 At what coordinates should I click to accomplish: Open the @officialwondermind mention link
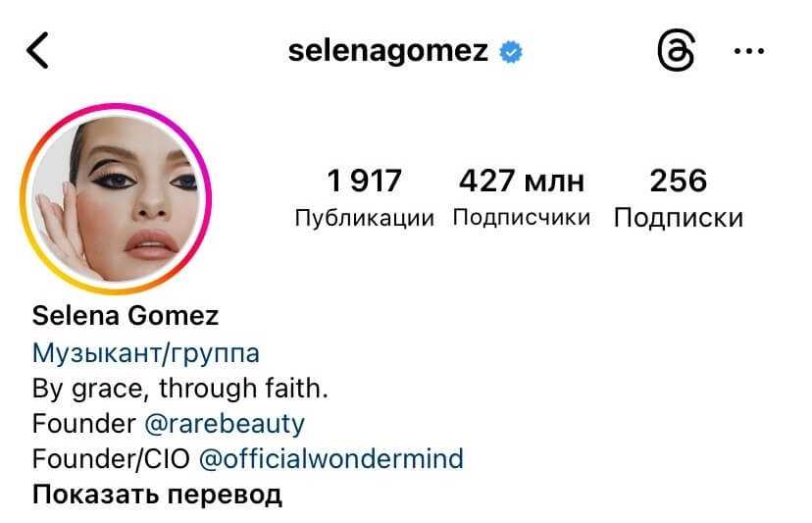click(331, 458)
